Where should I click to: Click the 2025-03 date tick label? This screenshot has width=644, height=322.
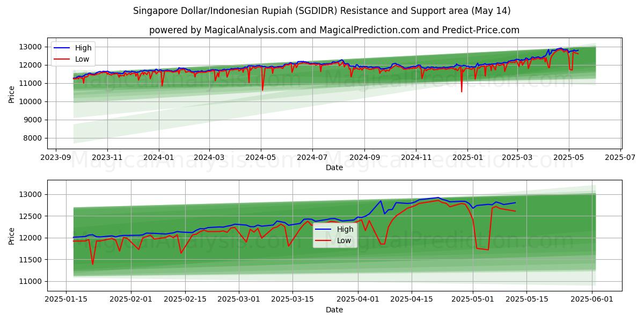517,158
